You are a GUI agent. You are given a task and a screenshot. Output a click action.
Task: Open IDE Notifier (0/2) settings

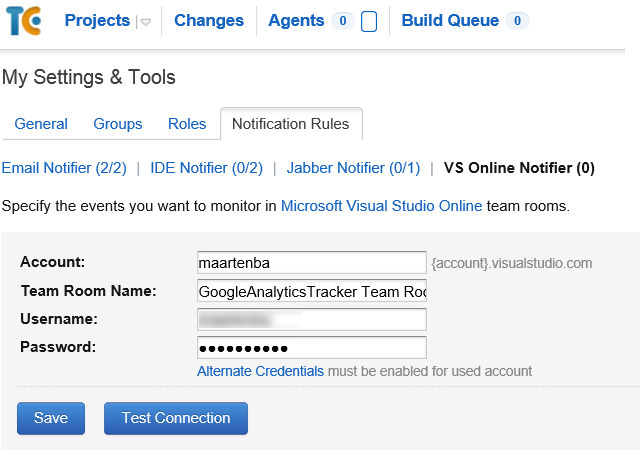coord(207,168)
